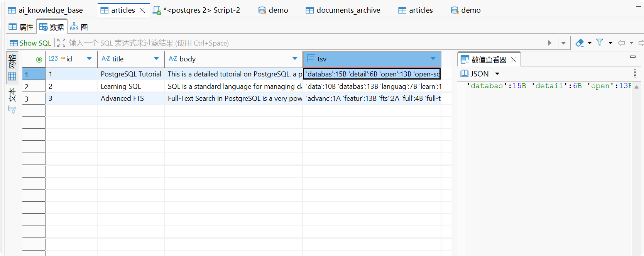This screenshot has width=644, height=256.
Task: Minimize the value viewer panel
Action: [x=633, y=57]
